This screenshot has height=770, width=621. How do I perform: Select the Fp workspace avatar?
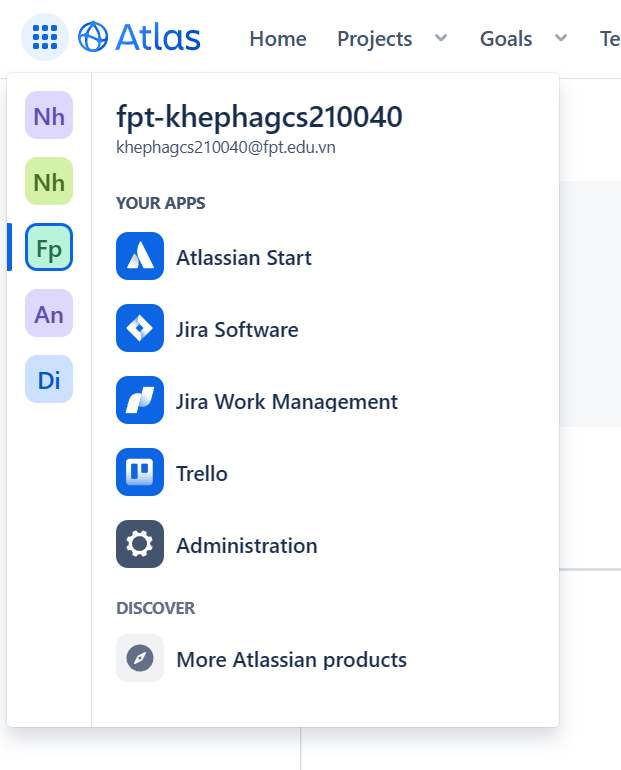(49, 247)
